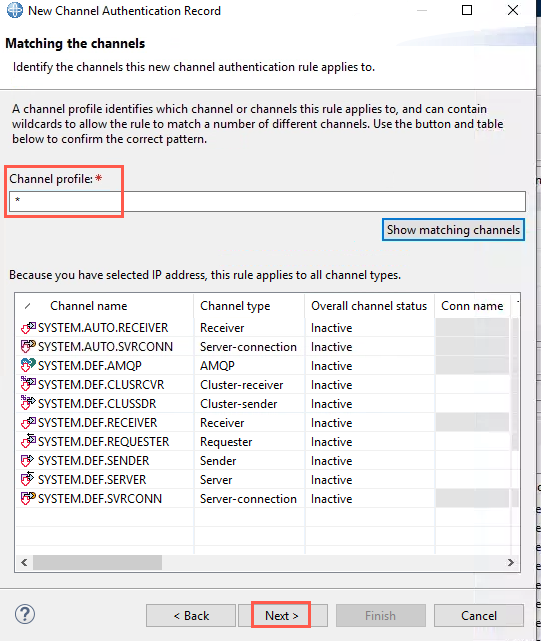Return with the Back button
The height and width of the screenshot is (641, 541).
pyautogui.click(x=191, y=615)
